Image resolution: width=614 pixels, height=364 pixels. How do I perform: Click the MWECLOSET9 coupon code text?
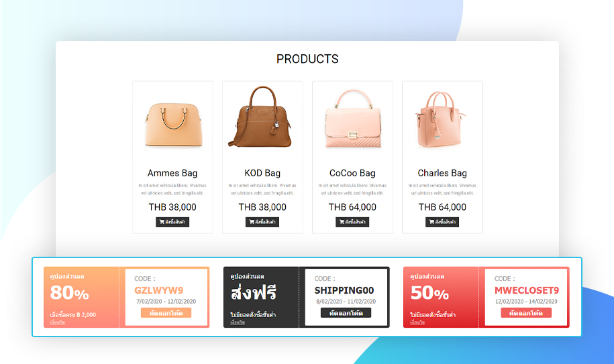click(x=527, y=290)
